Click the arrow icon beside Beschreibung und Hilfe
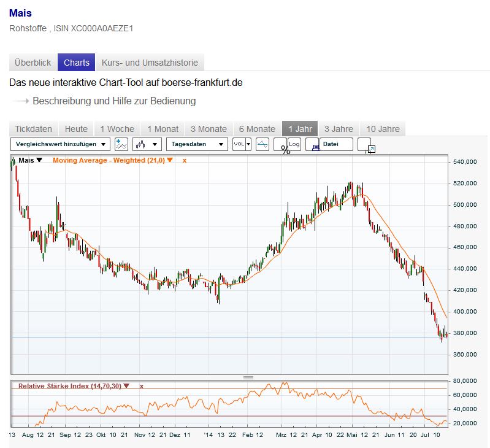The height and width of the screenshot is (448, 490). pyautogui.click(x=21, y=101)
